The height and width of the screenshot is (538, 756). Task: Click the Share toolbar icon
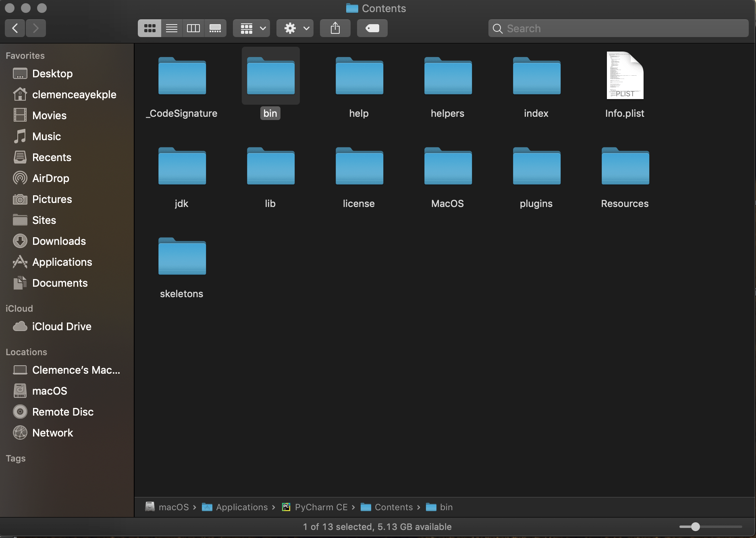(335, 28)
